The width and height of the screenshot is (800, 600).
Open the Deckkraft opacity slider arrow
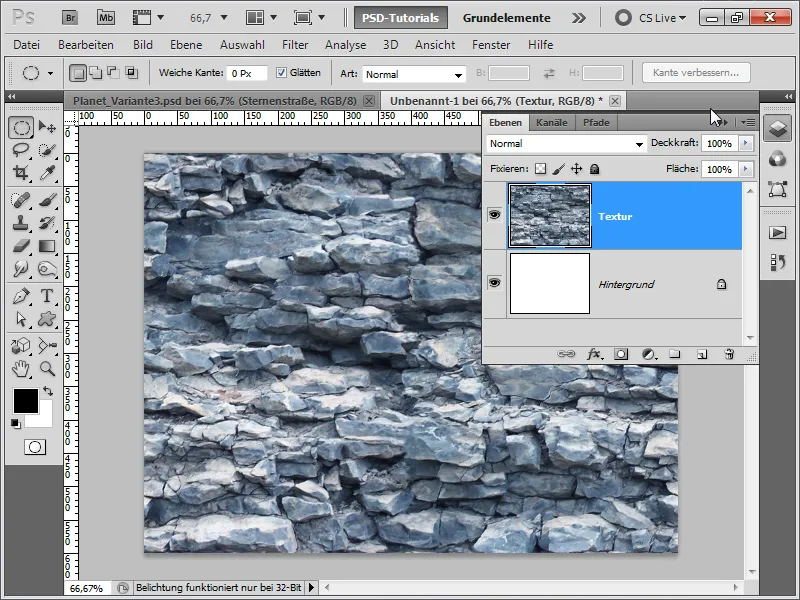pyautogui.click(x=745, y=144)
